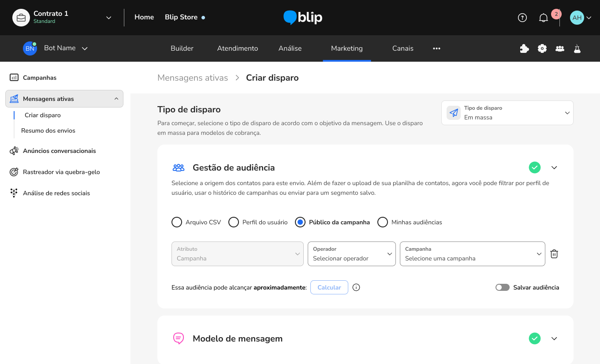Open bot settings gear icon

pos(542,48)
